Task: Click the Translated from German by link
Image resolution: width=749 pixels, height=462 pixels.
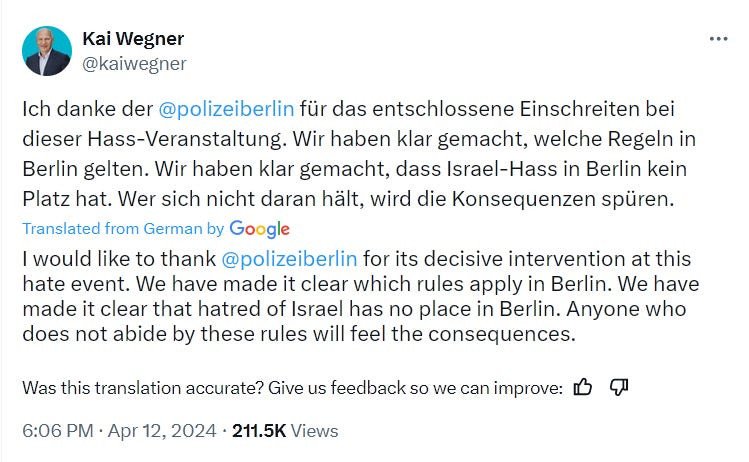Action: pyautogui.click(x=123, y=229)
